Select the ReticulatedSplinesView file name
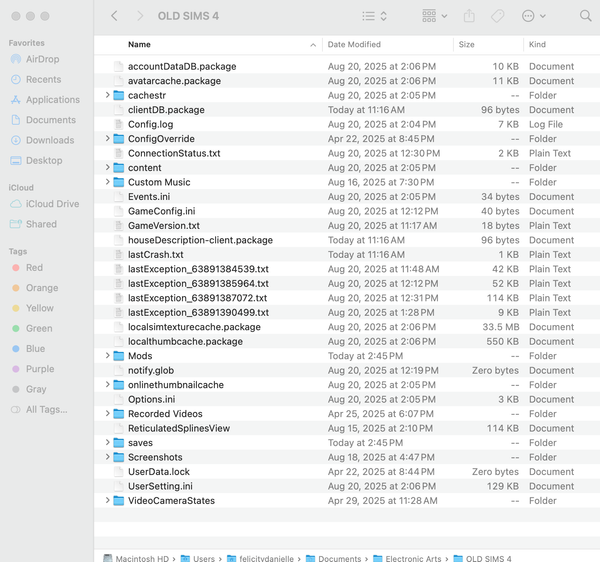600x562 pixels. (179, 428)
